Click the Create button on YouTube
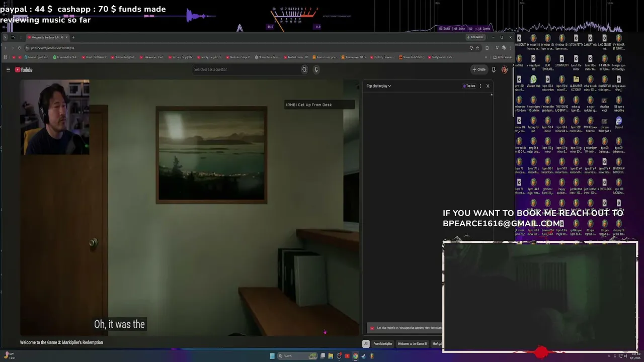Viewport: 644px width, 362px height. 479,70
